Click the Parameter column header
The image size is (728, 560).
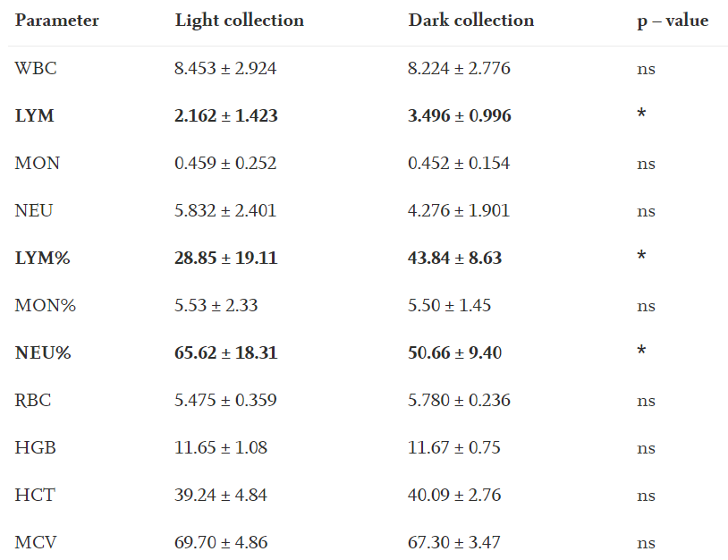click(56, 21)
